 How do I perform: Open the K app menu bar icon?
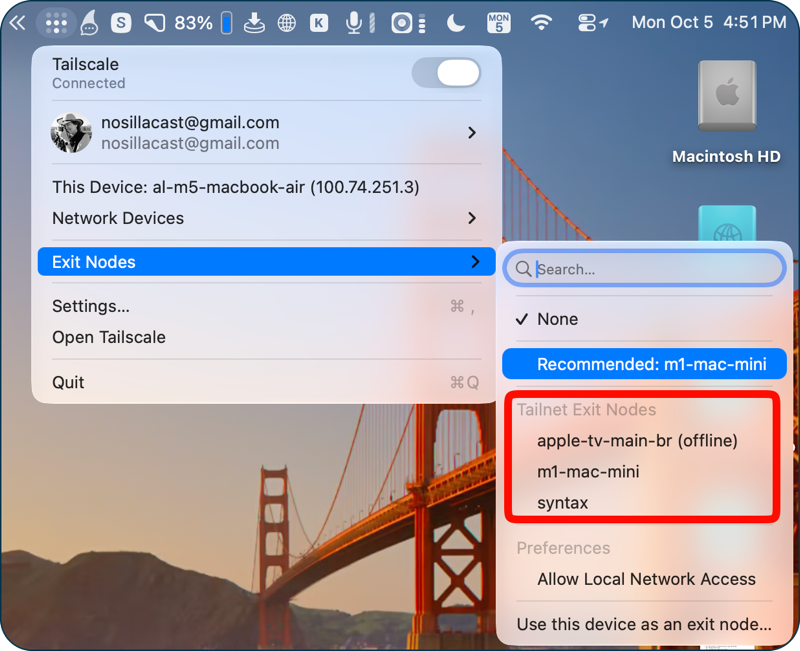tap(319, 23)
